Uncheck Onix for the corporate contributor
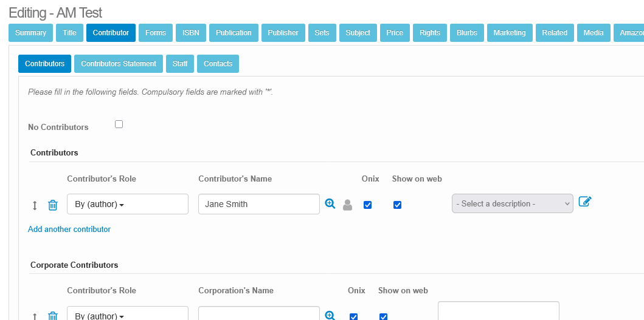This screenshot has width=644, height=320. (x=354, y=317)
